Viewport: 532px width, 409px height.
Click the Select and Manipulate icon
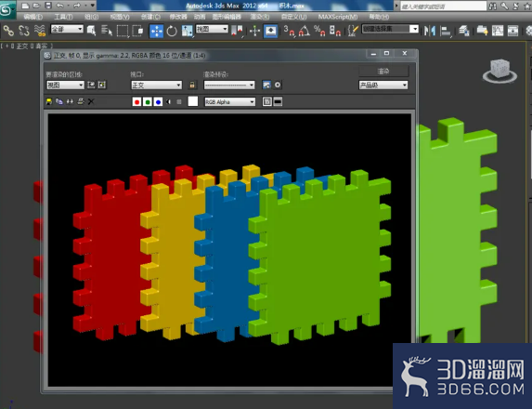pos(254,31)
